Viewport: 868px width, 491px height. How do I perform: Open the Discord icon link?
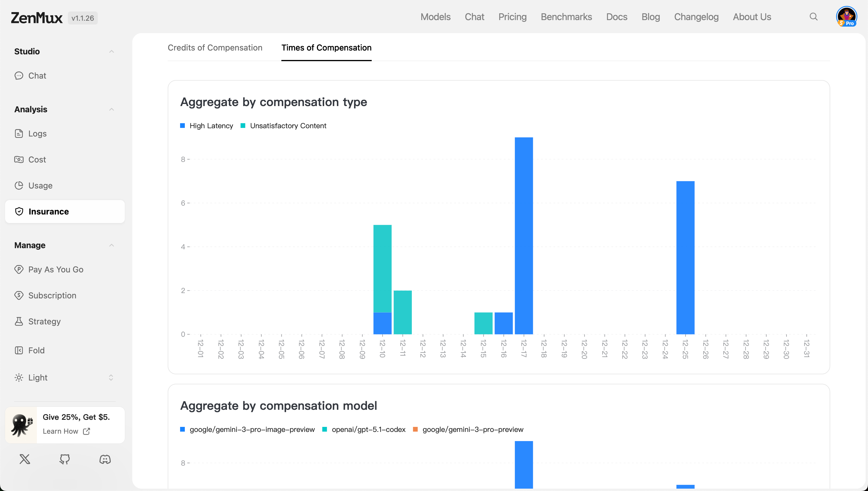[x=105, y=459]
